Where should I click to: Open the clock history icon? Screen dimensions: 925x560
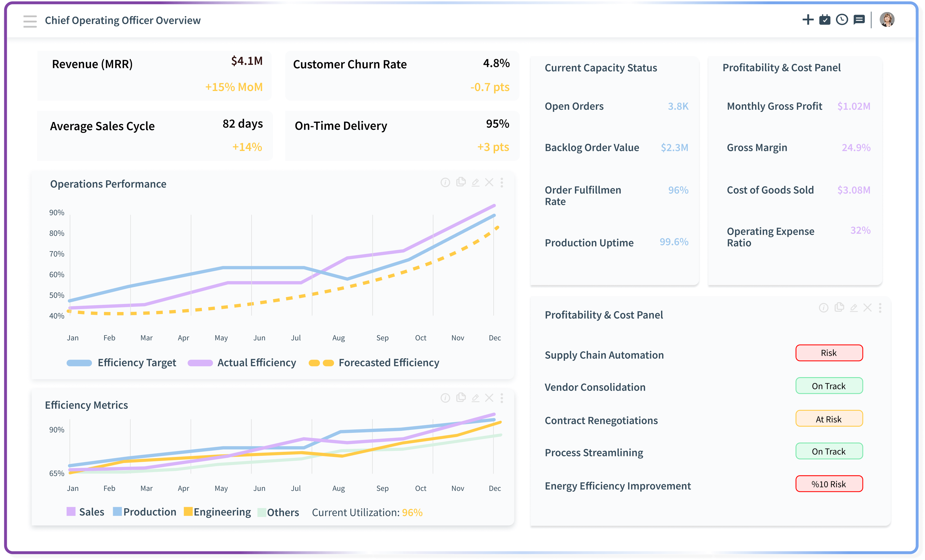click(x=842, y=20)
